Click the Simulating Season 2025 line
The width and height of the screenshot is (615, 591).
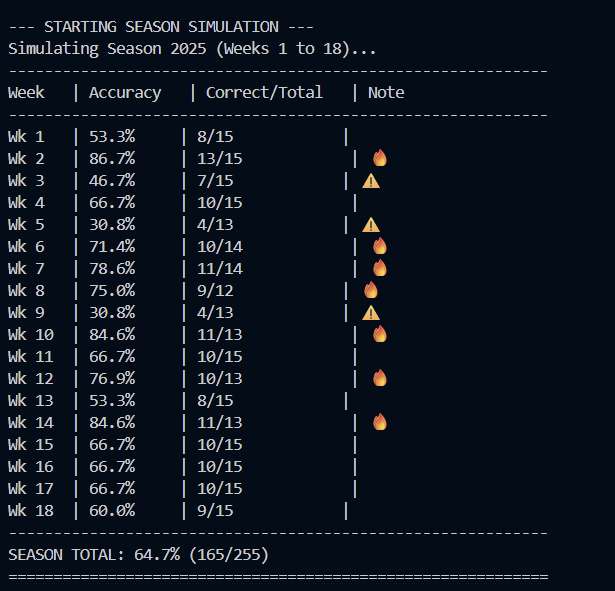tap(192, 48)
